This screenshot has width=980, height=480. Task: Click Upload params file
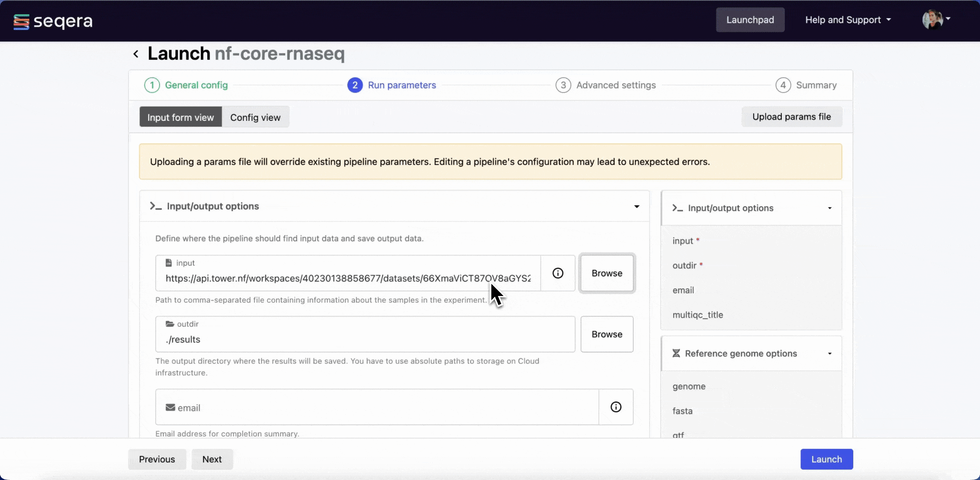pyautogui.click(x=791, y=116)
